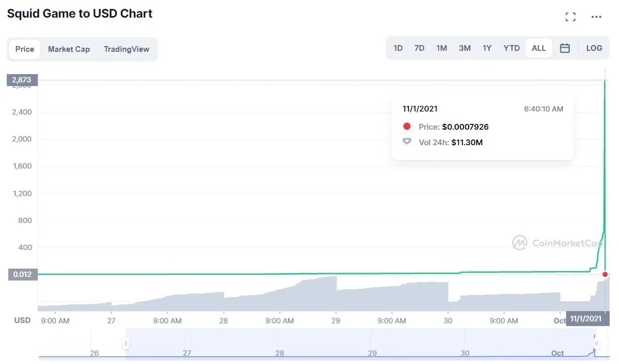This screenshot has width=619, height=364.
Task: Grab the right range slider handle
Action: click(x=597, y=343)
